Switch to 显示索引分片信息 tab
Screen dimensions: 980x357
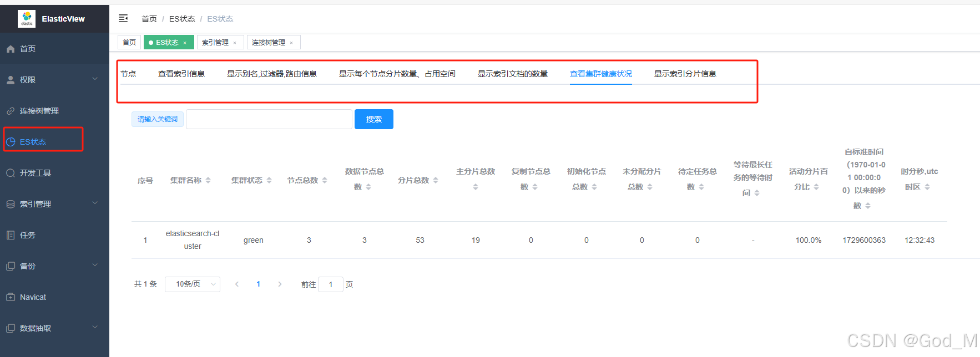(685, 74)
